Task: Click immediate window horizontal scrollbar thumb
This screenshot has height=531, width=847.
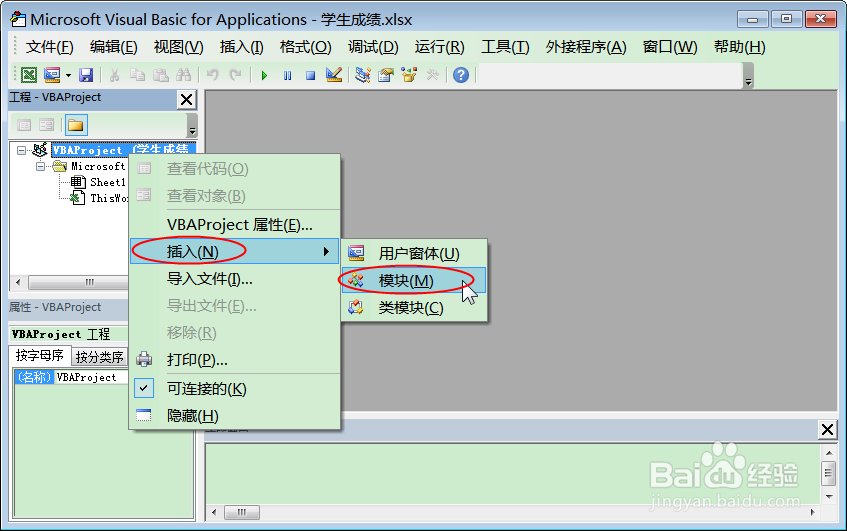Action: 241,512
